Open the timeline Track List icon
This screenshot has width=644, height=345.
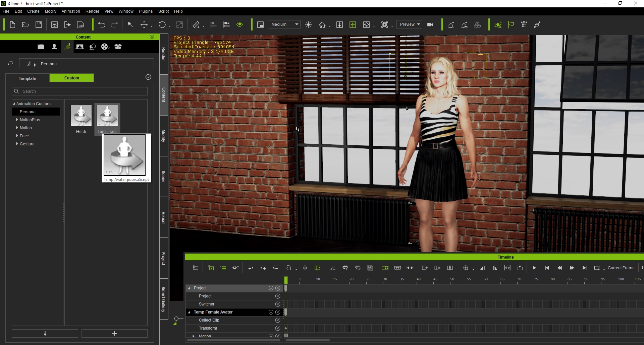tap(196, 268)
